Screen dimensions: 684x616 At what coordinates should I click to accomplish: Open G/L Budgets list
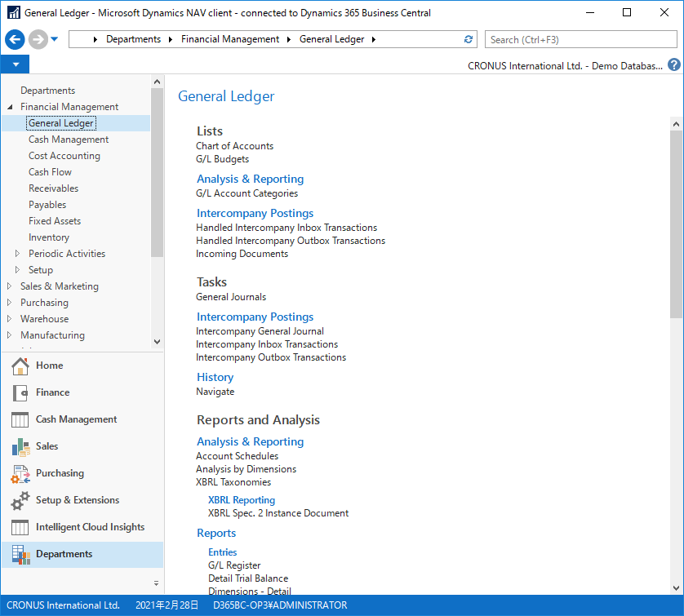[223, 159]
